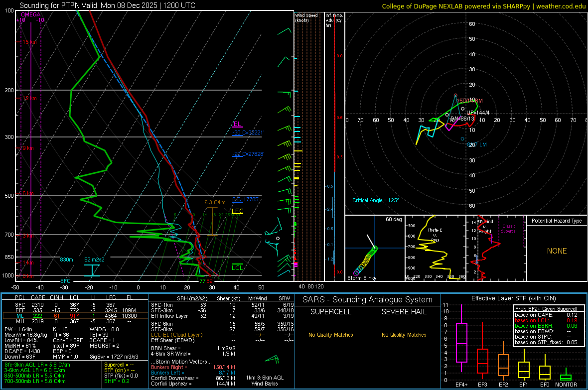Click the 'SHIP = 0.2' reading
588x390 pixels.
[x=117, y=381]
